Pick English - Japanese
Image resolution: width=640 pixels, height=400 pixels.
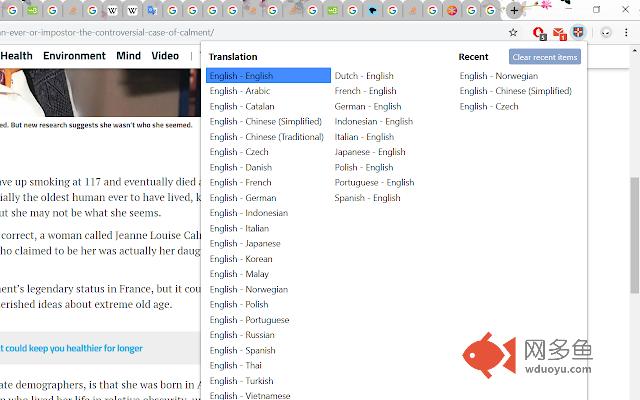tap(245, 243)
